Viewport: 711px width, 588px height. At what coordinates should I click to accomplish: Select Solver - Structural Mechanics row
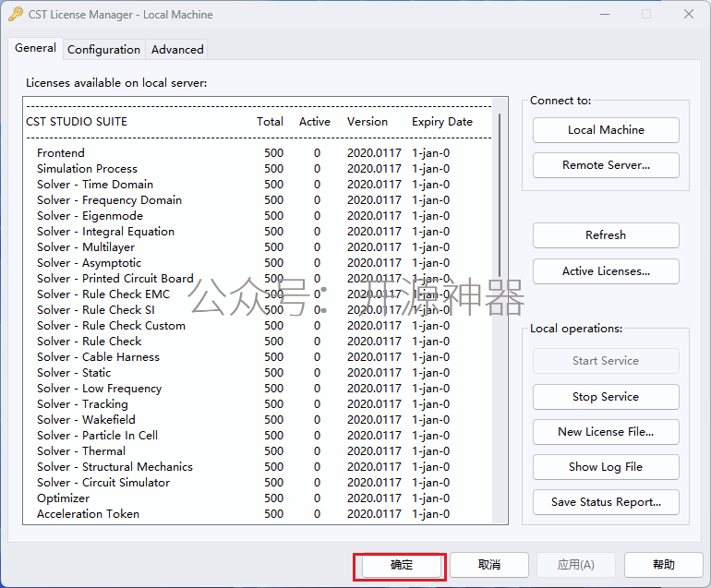click(244, 467)
